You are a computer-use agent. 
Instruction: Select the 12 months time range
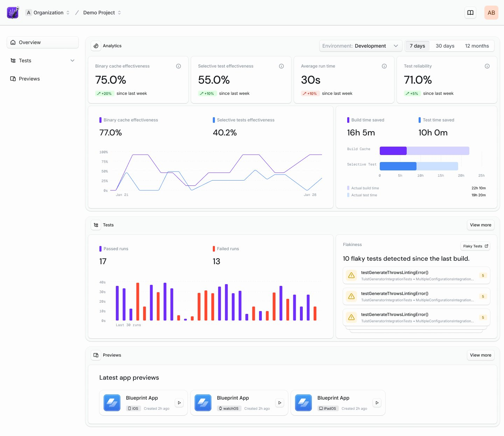pos(477,46)
